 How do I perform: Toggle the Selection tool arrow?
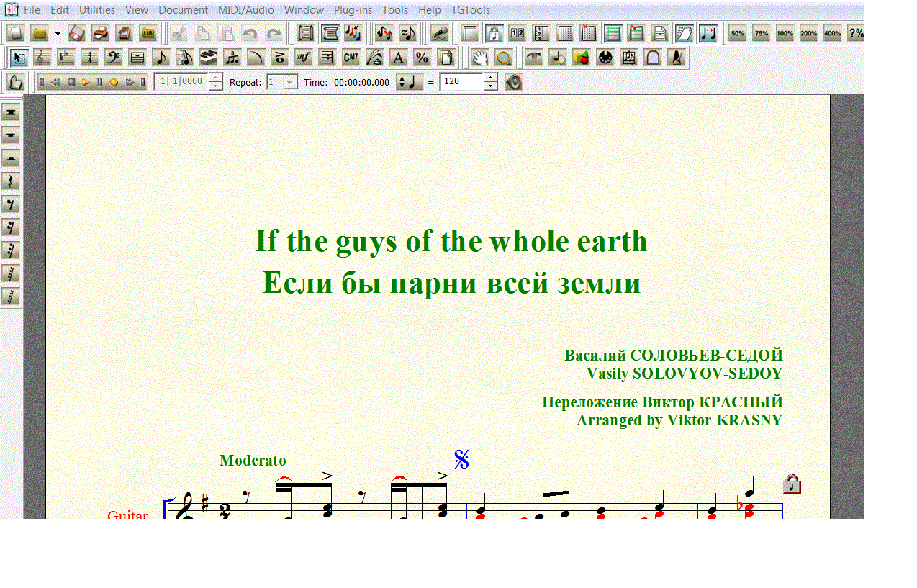pos(19,58)
